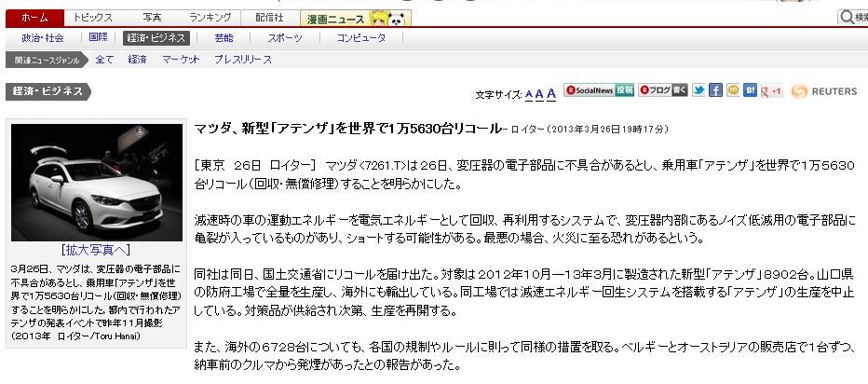
Task: Set large font size A
Action: 550,93
